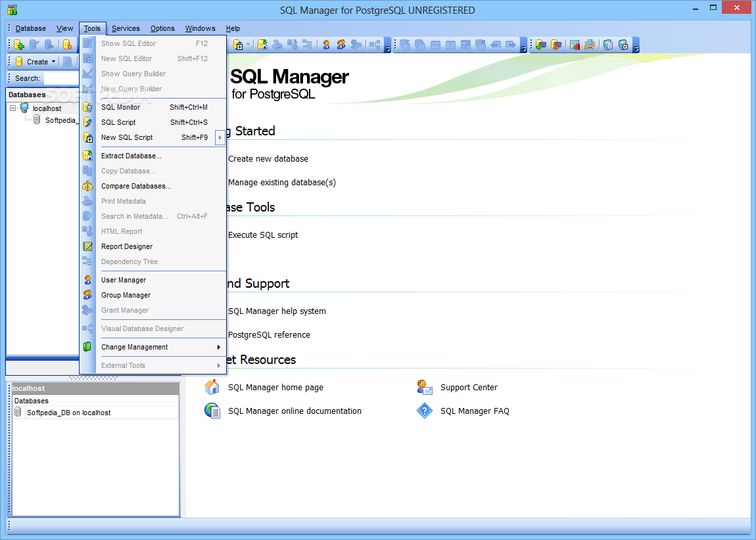The image size is (756, 540).
Task: Expand the External Tools submenu
Action: point(219,366)
